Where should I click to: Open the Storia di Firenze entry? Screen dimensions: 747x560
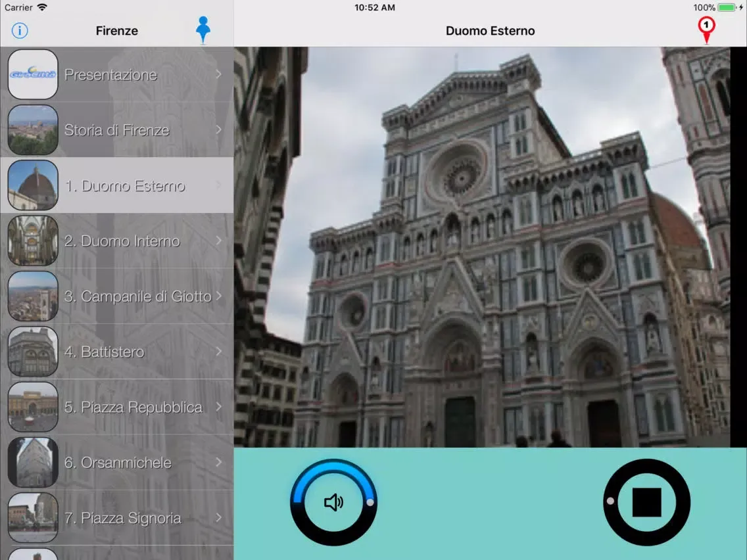pyautogui.click(x=117, y=129)
